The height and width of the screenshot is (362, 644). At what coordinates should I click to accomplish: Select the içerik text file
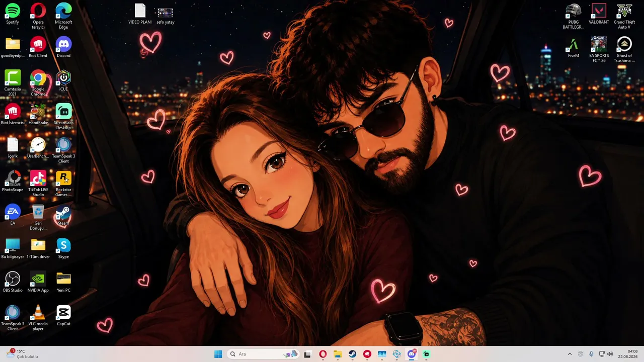13,148
